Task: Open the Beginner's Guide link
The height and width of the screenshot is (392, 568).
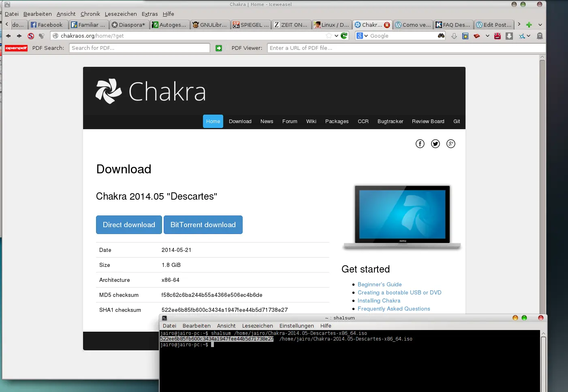Action: [380, 284]
